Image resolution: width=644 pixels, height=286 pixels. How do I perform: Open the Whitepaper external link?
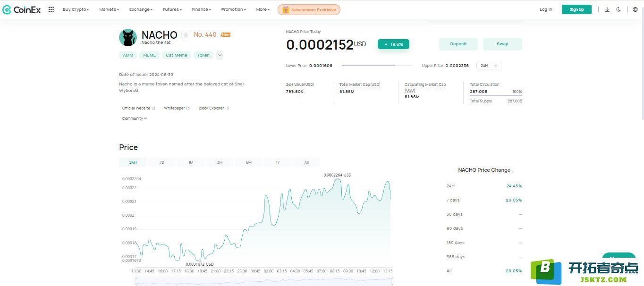pos(177,108)
